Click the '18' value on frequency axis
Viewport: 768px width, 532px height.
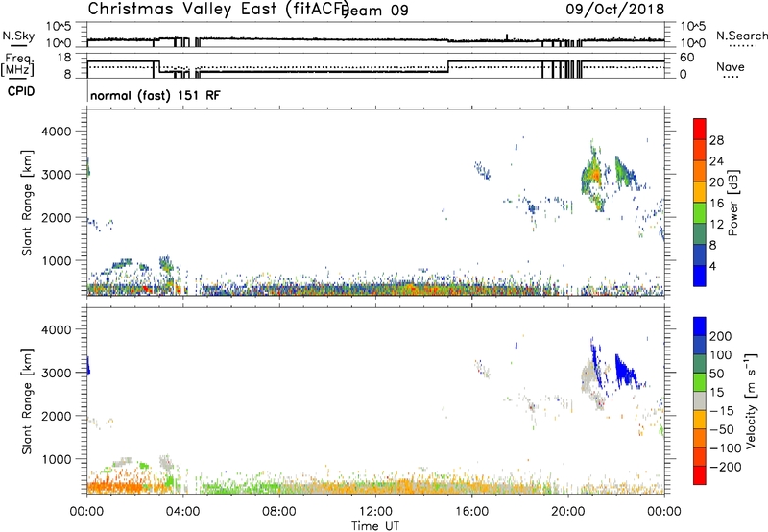pyautogui.click(x=64, y=58)
